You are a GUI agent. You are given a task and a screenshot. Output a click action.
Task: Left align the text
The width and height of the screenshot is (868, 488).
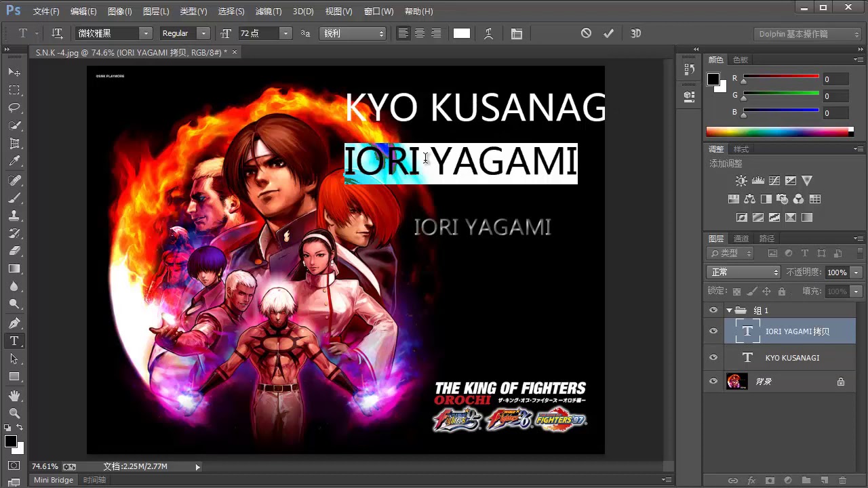click(403, 33)
